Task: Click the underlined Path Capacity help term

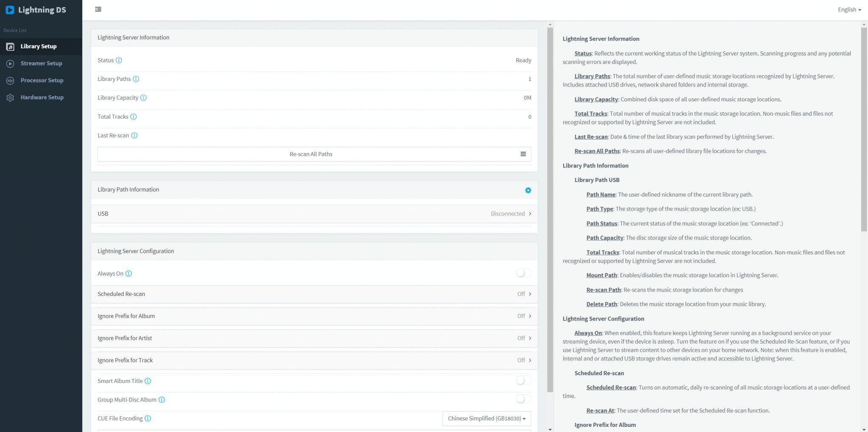Action: (x=605, y=238)
